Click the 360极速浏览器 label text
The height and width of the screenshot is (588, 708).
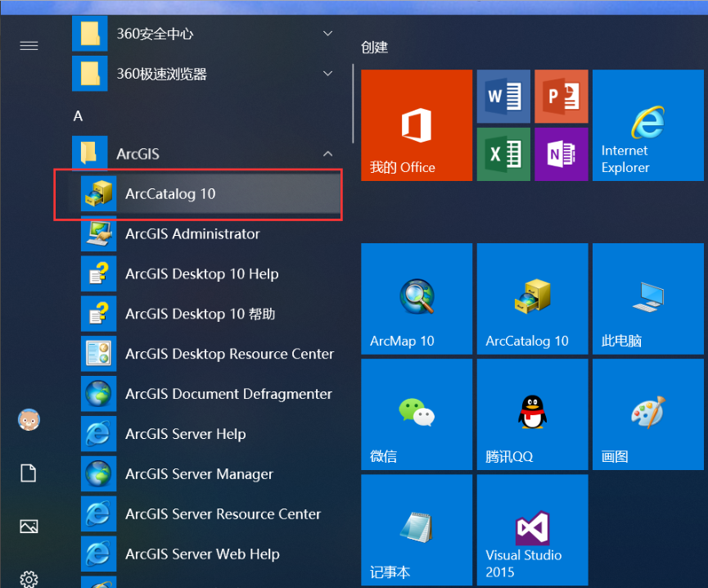[x=161, y=74]
